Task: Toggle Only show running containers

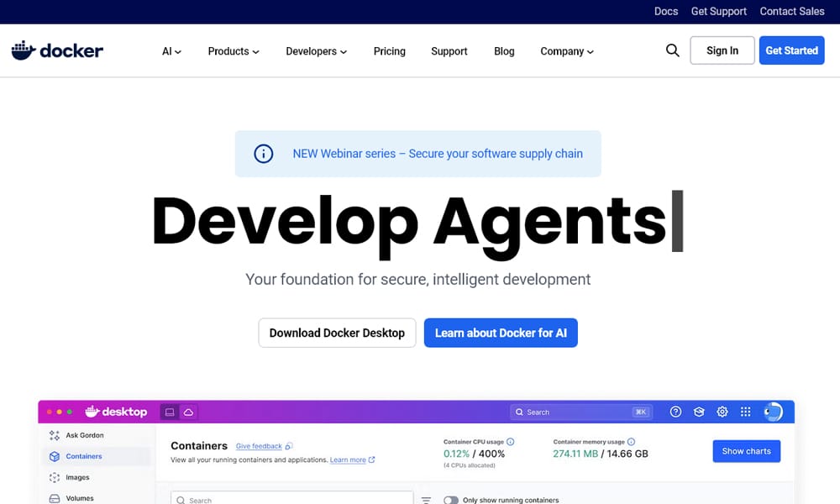Action: (451, 500)
